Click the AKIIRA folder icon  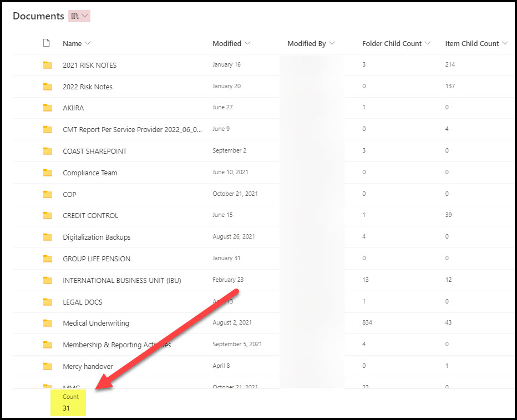[x=48, y=108]
